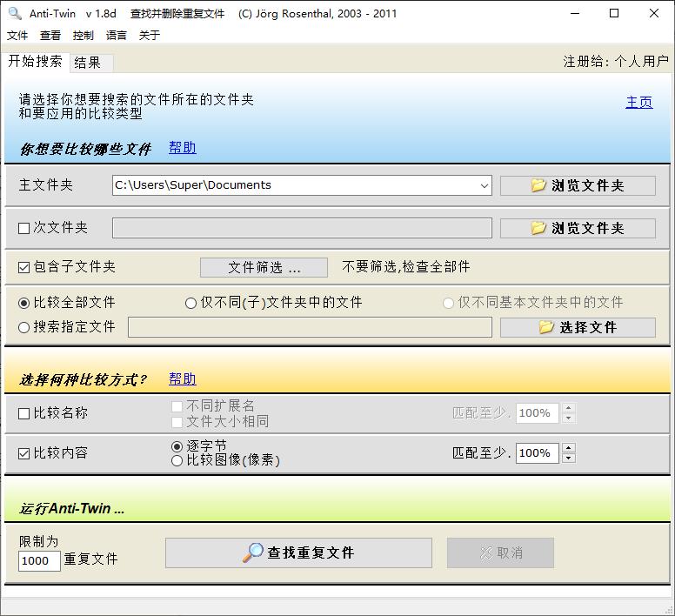
Task: Select the 开始搜索 tab
Action: pyautogui.click(x=36, y=62)
